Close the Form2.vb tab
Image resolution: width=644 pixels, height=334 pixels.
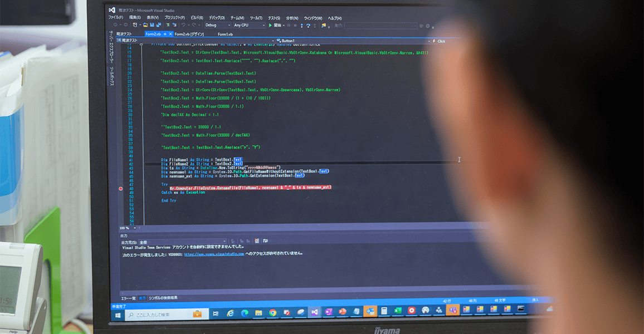(170, 34)
